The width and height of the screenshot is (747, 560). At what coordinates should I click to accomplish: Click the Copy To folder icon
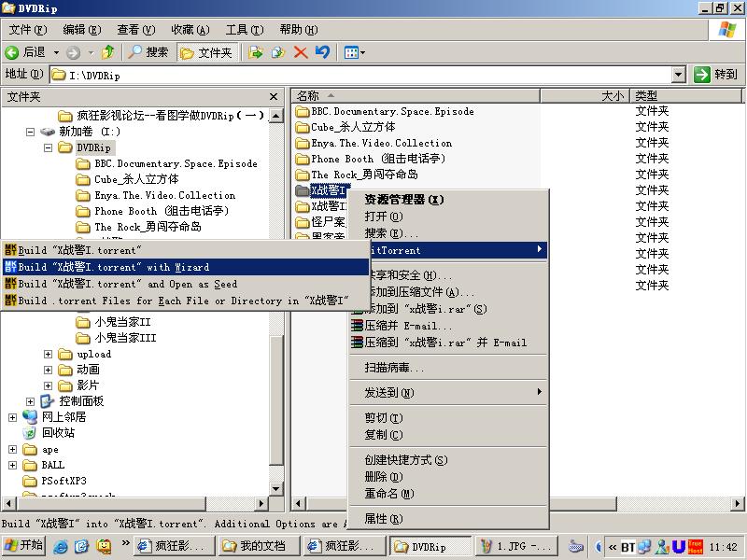coord(278,52)
